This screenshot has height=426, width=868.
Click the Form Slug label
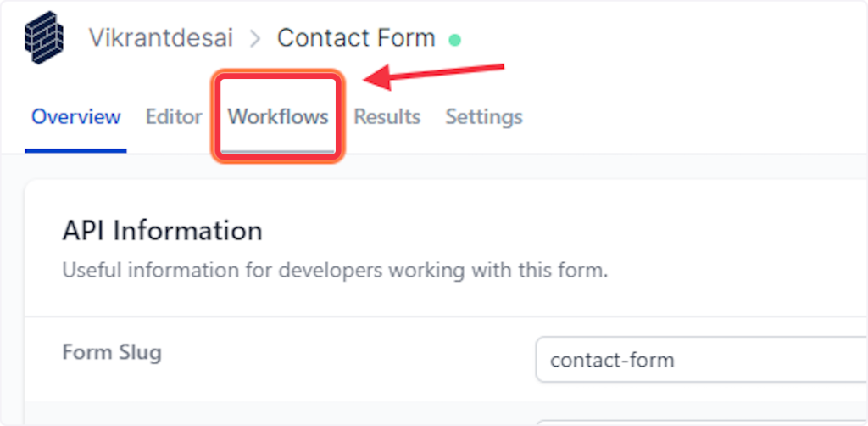(x=112, y=351)
